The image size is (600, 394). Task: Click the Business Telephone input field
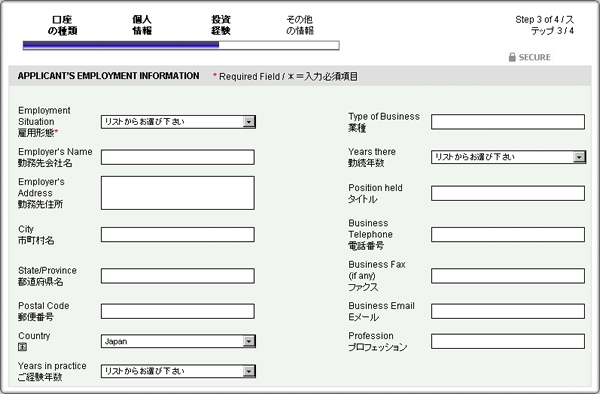(x=508, y=234)
